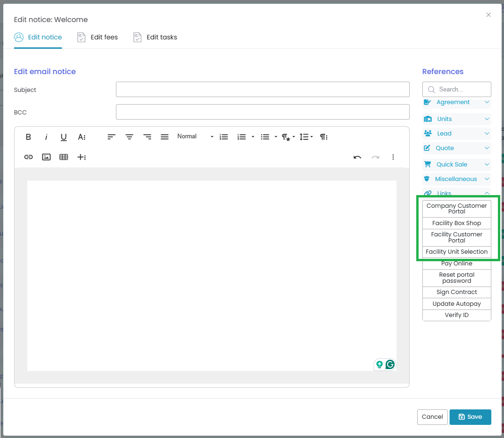Collapse the Links references section
The image size is (504, 438).
pos(457,193)
